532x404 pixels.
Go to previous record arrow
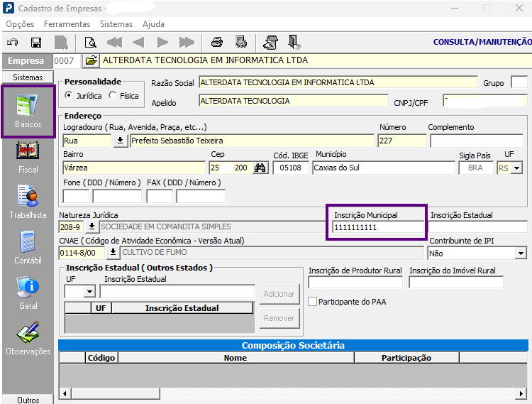(138, 43)
